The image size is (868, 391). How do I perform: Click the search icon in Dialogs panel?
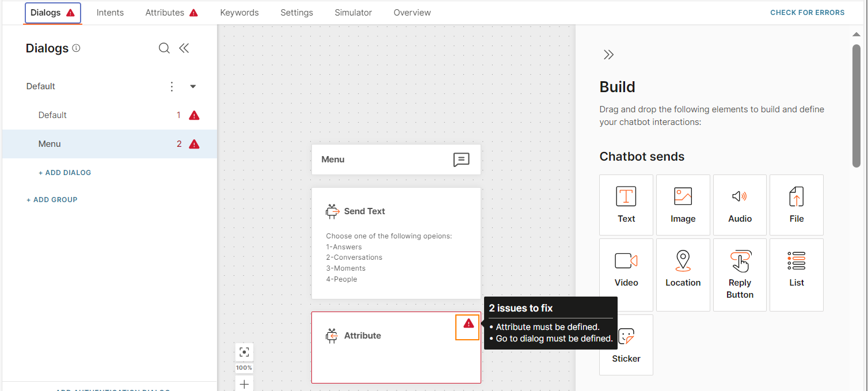pyautogui.click(x=164, y=48)
